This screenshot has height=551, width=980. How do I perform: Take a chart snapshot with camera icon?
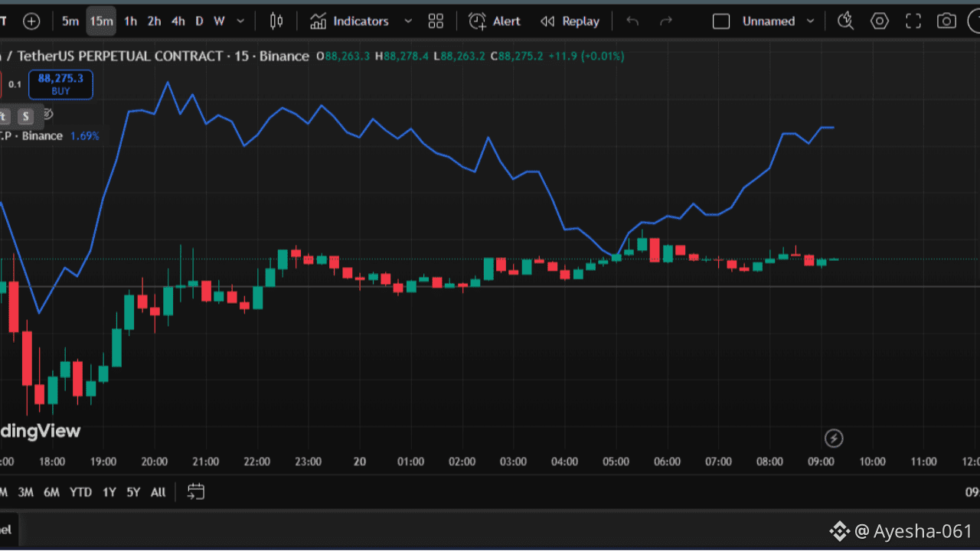coord(947,21)
